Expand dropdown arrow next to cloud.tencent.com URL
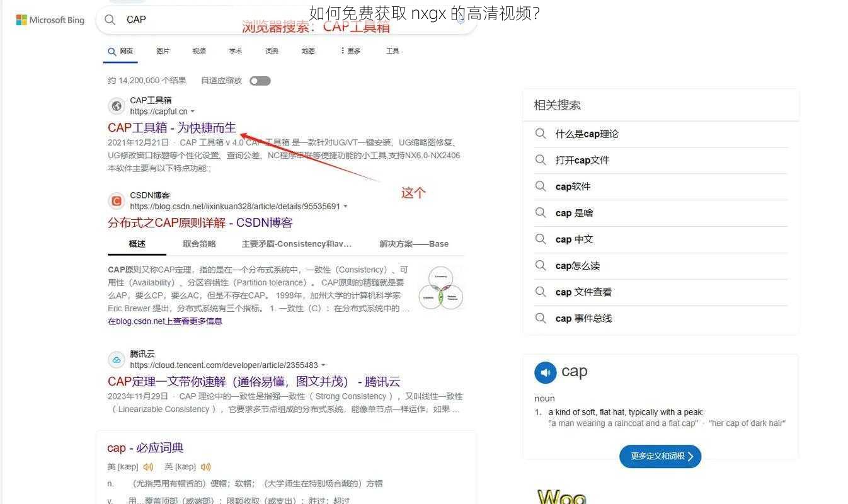The image size is (848, 504). 323,365
